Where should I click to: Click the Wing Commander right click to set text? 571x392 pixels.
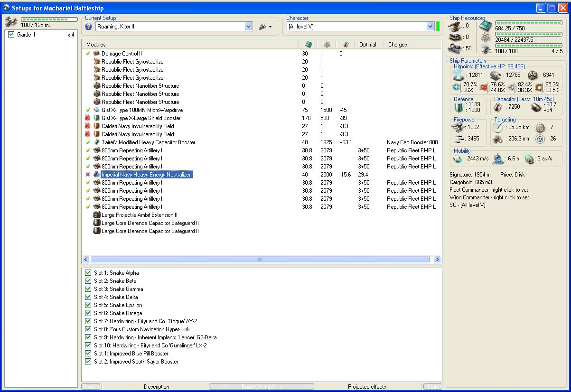(489, 197)
